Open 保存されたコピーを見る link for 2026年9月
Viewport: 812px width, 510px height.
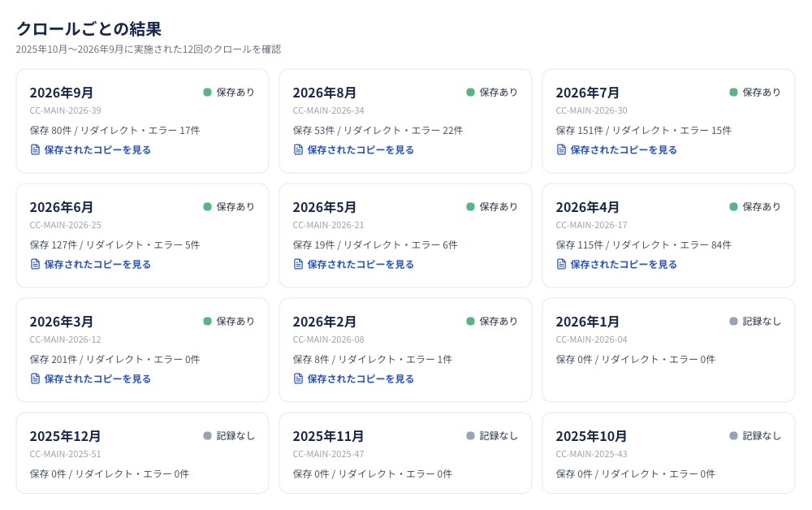(91, 149)
